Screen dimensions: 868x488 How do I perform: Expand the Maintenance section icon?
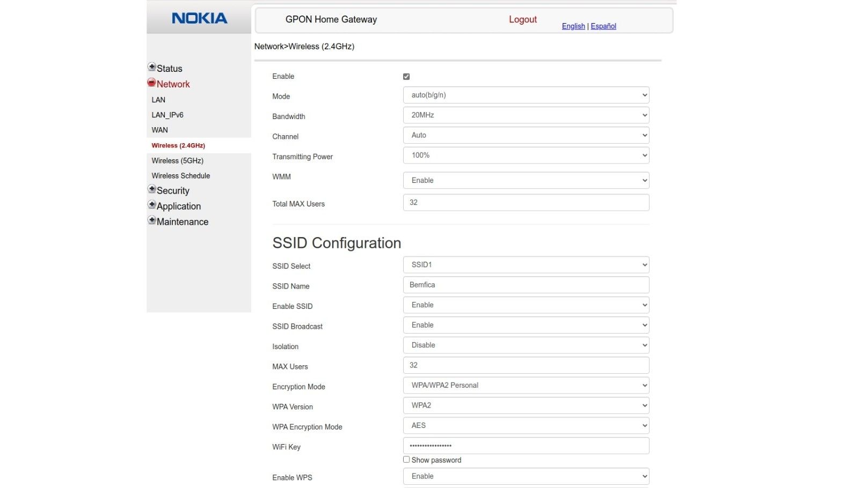tap(152, 219)
